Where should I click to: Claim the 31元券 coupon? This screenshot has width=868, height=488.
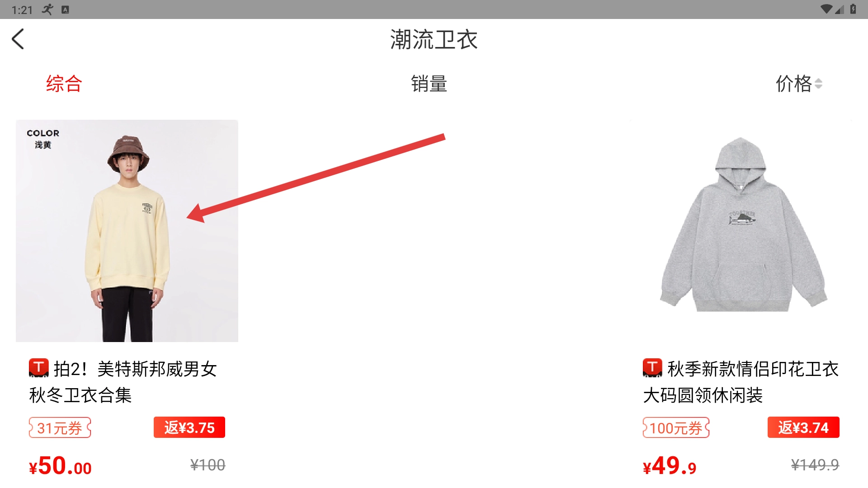(x=60, y=427)
